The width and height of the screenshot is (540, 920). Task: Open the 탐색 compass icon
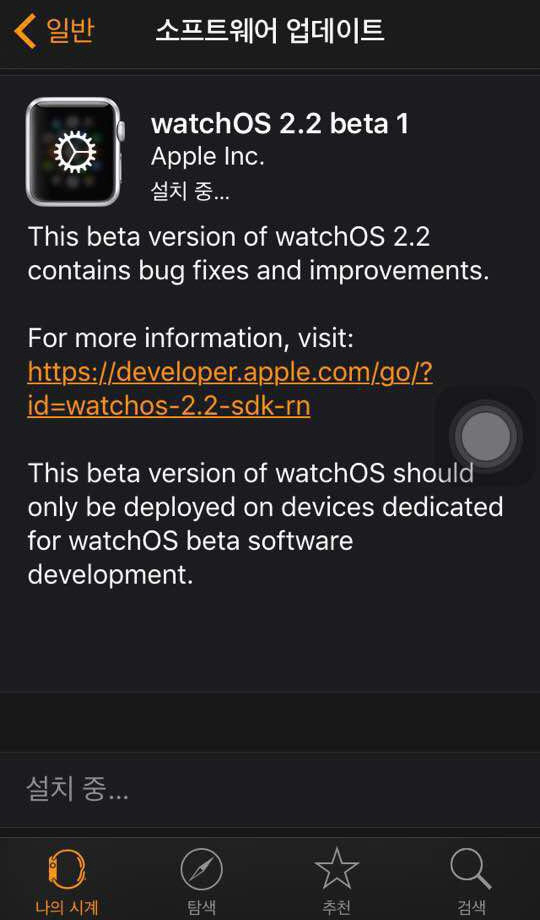click(x=201, y=870)
